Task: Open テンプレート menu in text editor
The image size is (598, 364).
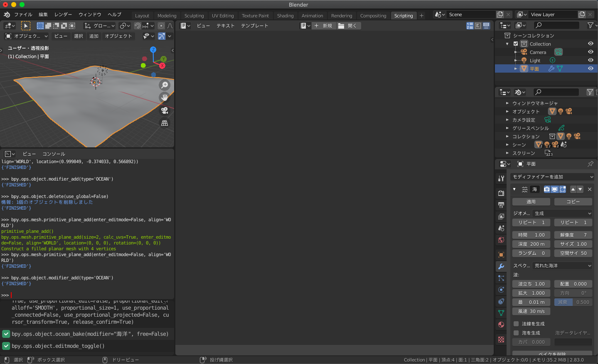Action: [x=255, y=26]
